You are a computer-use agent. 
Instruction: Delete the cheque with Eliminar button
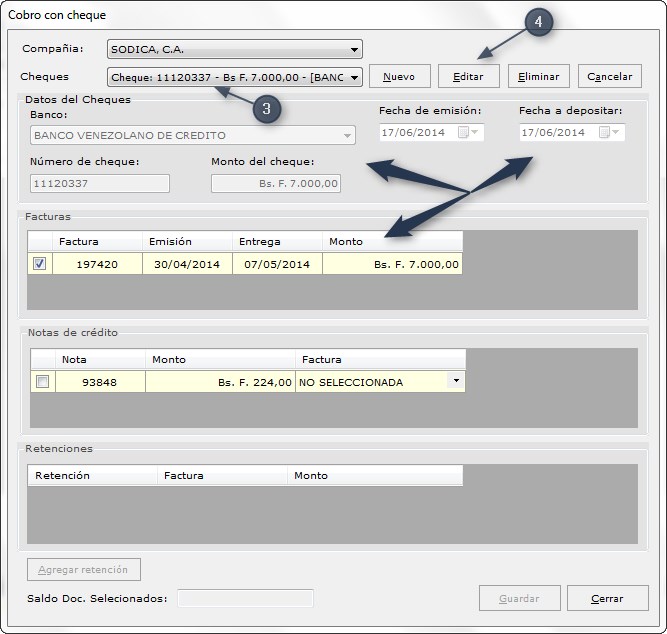pos(539,77)
